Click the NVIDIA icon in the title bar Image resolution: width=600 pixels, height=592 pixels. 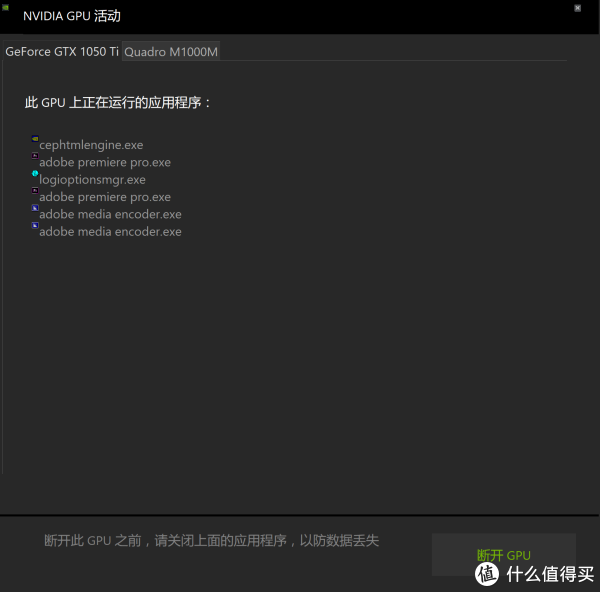5,7
